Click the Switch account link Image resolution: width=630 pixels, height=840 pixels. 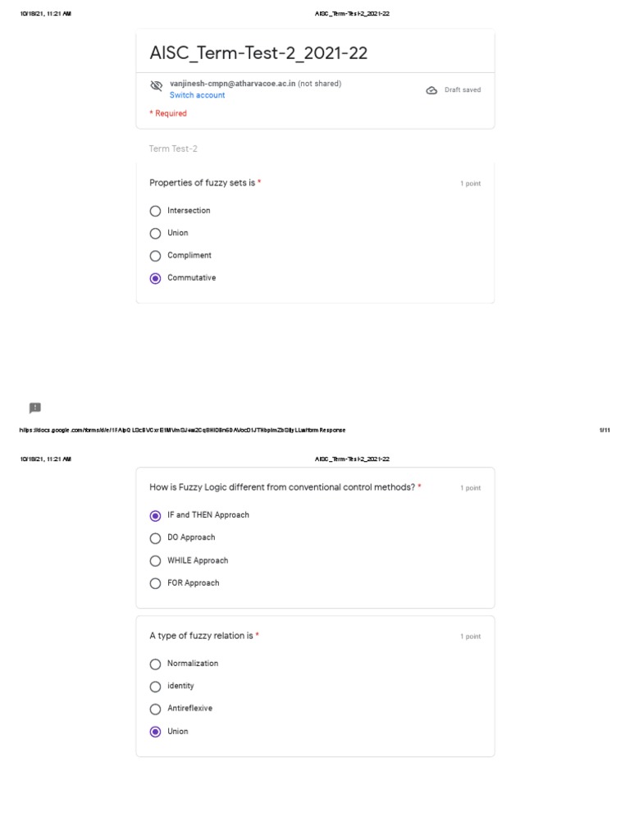tap(197, 95)
